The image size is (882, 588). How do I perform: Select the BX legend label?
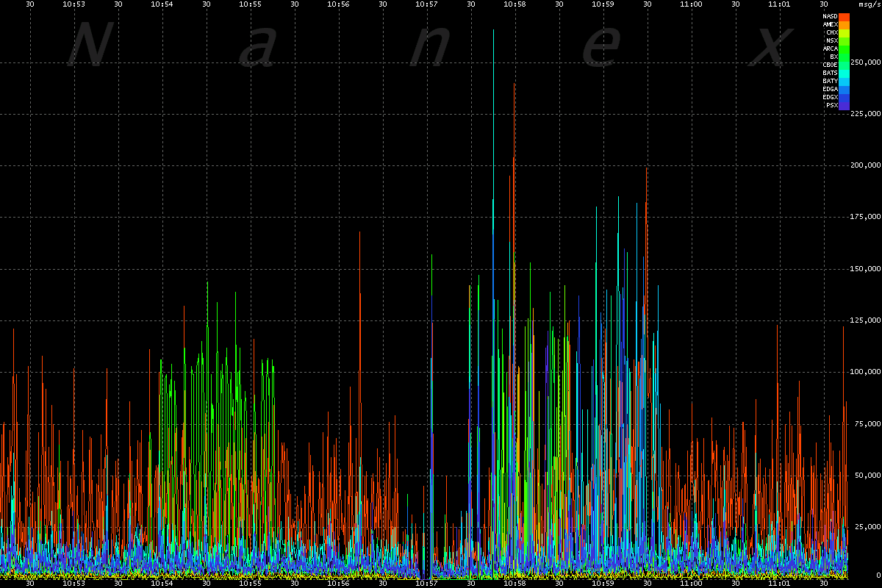(x=834, y=57)
